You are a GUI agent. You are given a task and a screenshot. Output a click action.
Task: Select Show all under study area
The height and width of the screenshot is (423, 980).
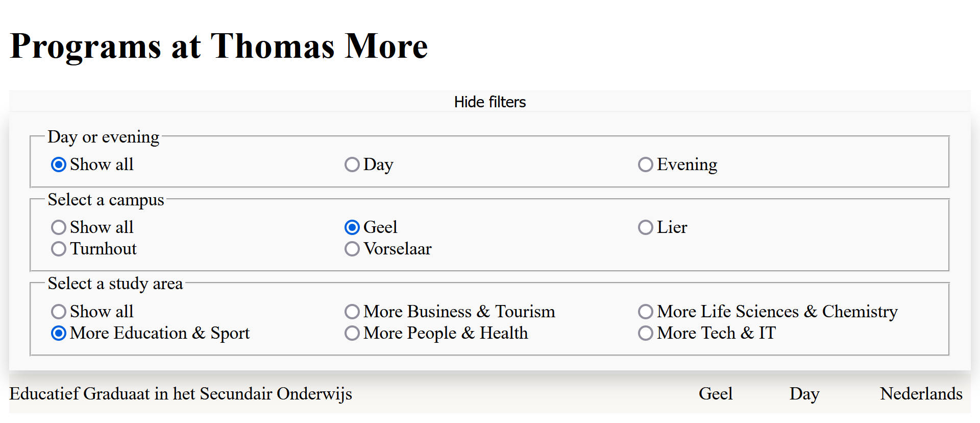59,312
